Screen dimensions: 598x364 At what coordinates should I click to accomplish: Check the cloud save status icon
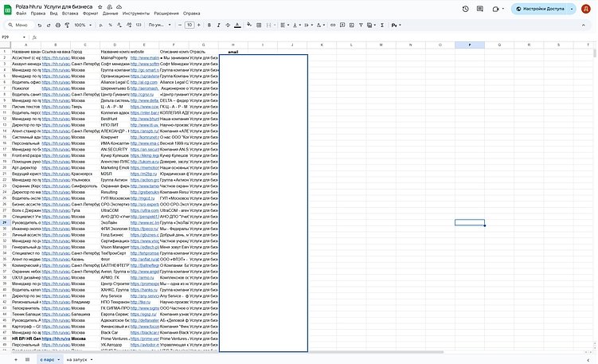(x=119, y=7)
